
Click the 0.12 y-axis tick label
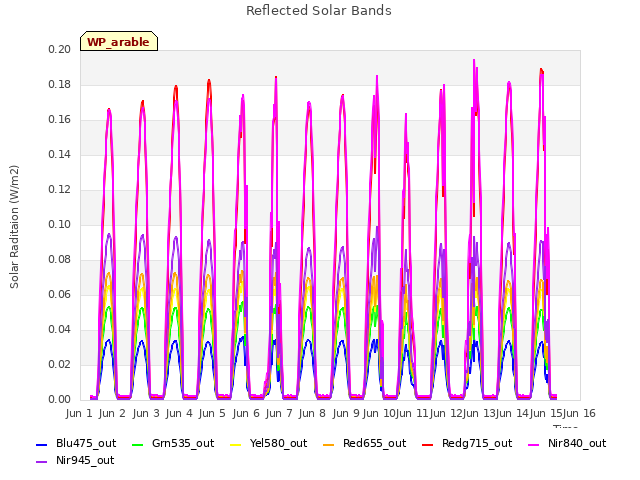tap(60, 189)
